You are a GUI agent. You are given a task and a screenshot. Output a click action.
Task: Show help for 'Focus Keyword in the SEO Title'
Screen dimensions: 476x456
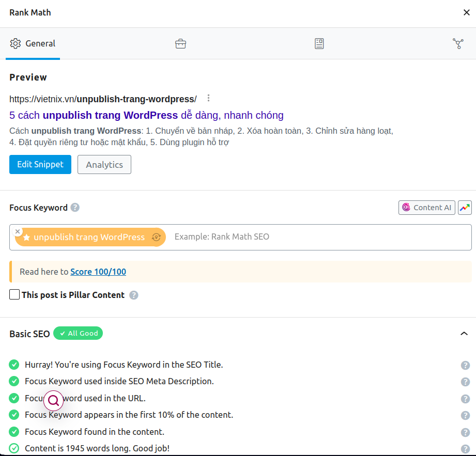465,365
